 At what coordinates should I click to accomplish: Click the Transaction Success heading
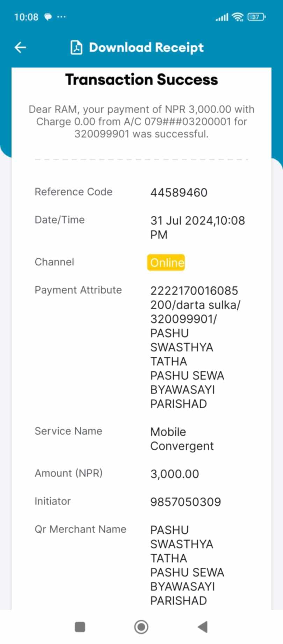[x=141, y=80]
